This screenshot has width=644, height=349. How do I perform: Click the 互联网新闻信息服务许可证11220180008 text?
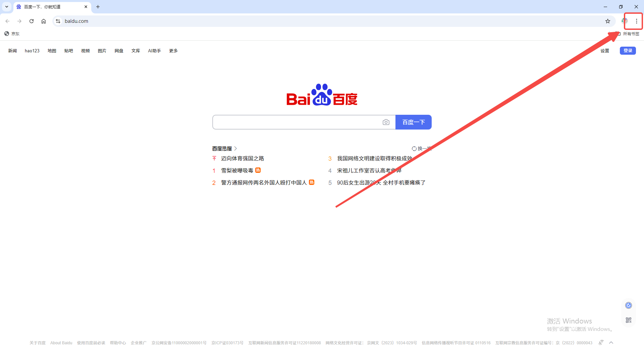click(x=284, y=343)
